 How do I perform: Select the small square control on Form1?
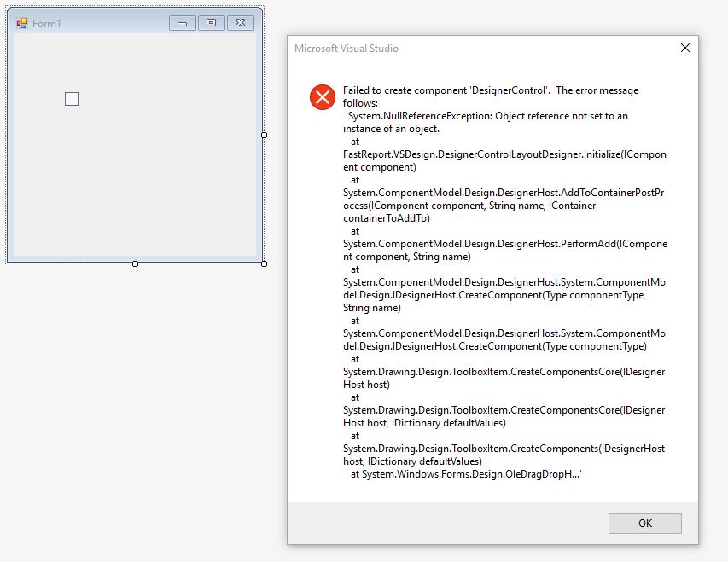point(72,99)
